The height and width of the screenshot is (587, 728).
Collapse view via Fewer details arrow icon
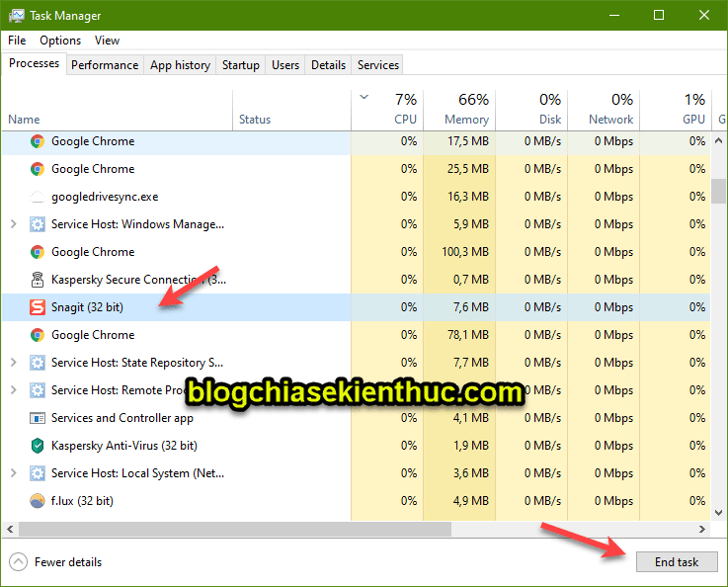(18, 562)
